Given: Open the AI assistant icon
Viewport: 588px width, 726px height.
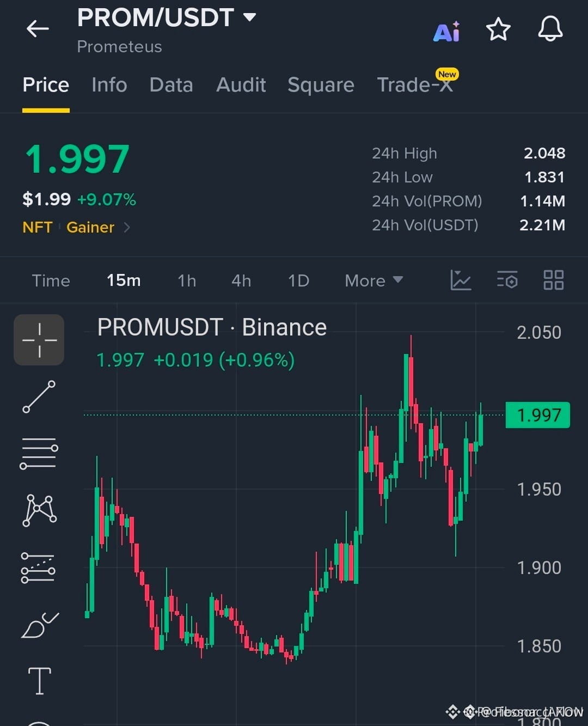Looking at the screenshot, I should pos(446,32).
